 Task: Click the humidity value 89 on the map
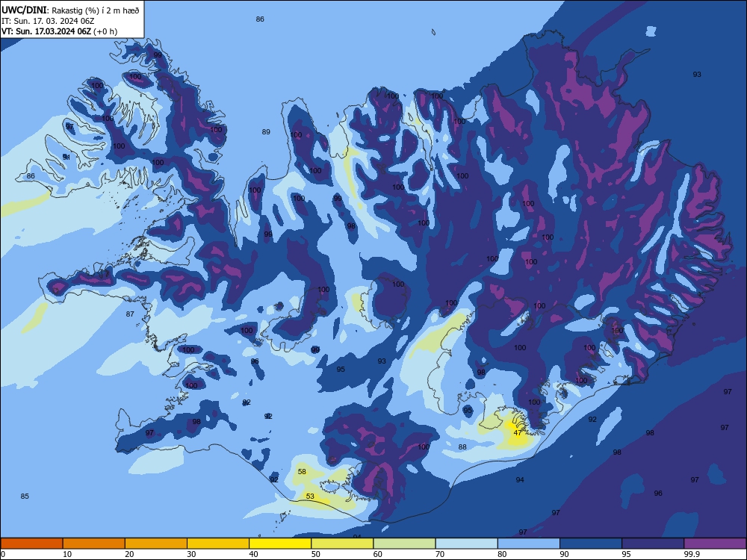tap(266, 132)
